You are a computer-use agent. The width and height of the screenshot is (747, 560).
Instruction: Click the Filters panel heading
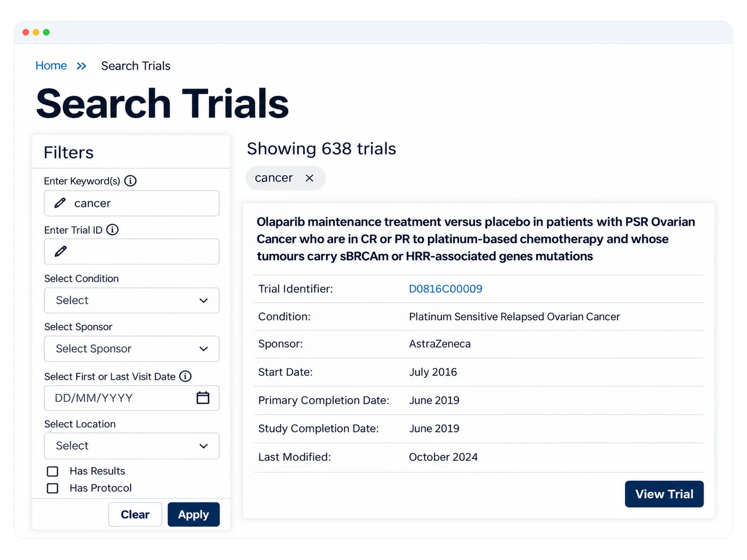click(69, 153)
